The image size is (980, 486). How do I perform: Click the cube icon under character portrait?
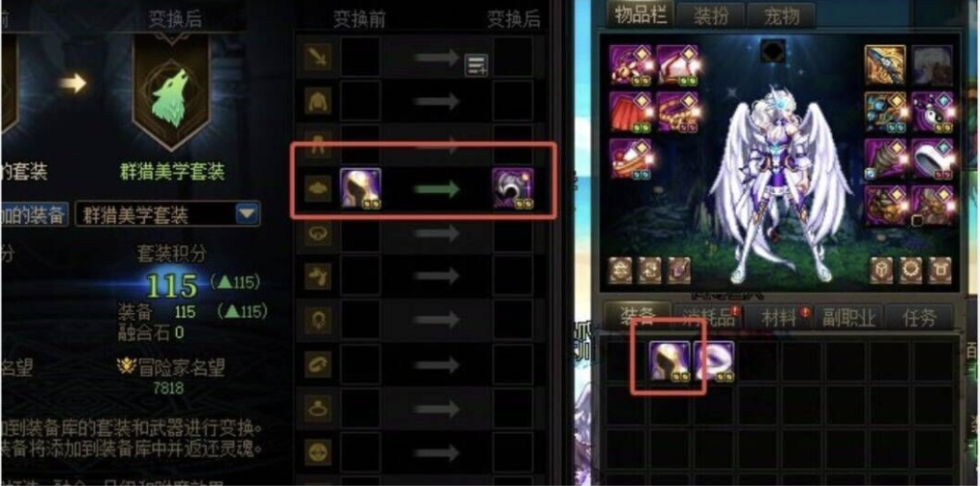(x=881, y=270)
